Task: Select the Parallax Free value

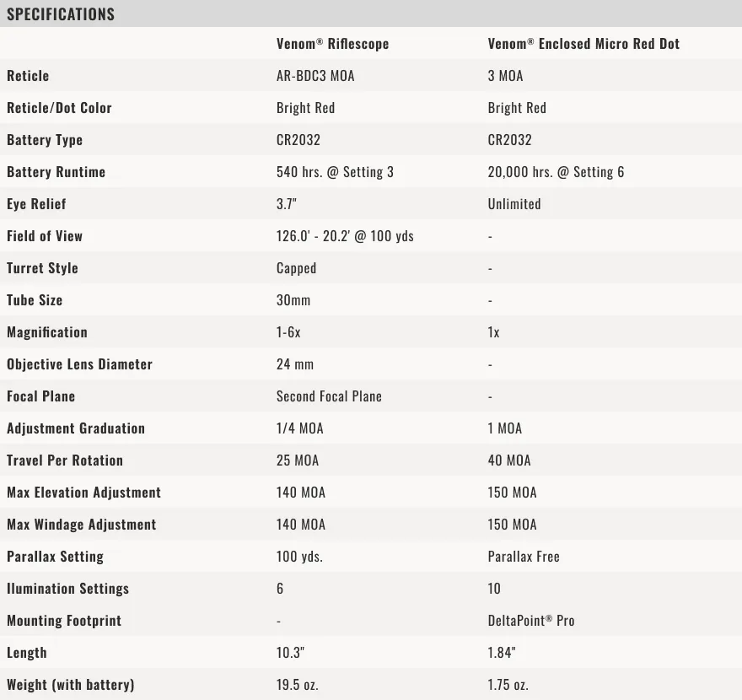Action: pos(524,557)
